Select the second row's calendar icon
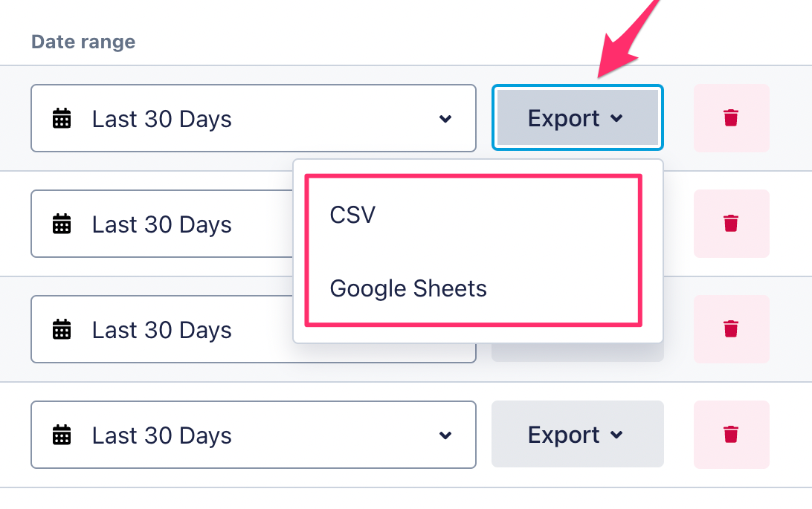Screen dimensions: 812x509 [62, 224]
